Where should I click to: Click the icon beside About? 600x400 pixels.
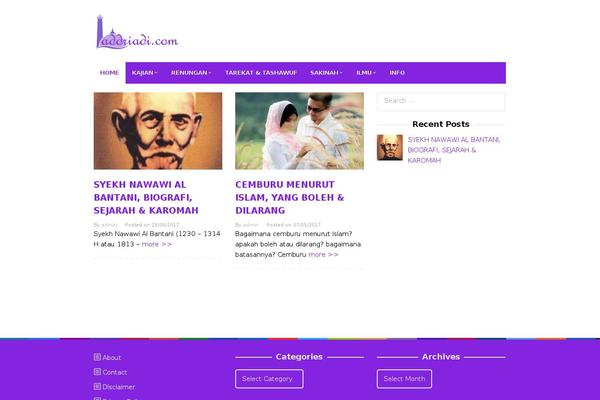pyautogui.click(x=97, y=357)
